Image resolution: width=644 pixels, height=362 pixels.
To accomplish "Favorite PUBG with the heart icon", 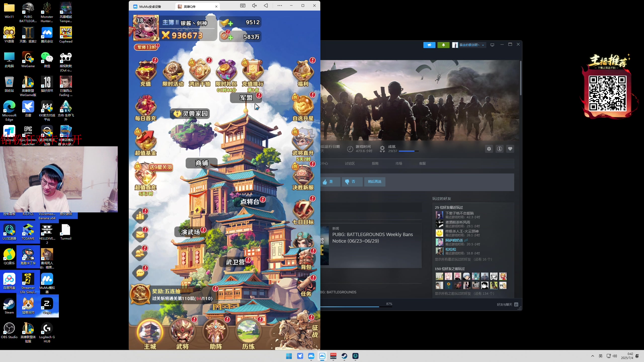I will pyautogui.click(x=510, y=149).
